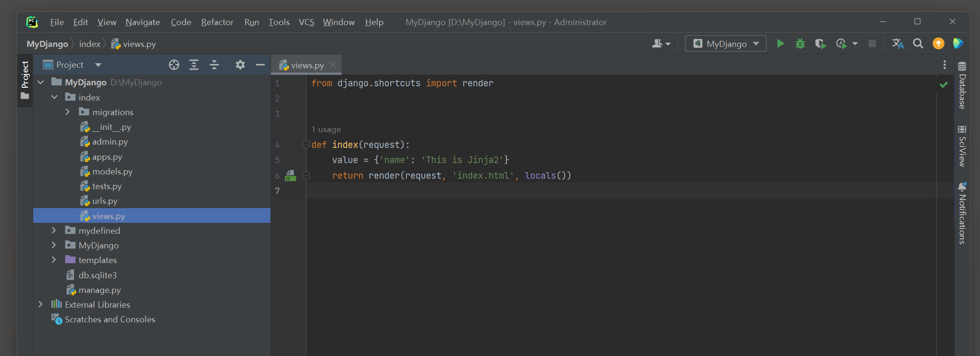This screenshot has height=356, width=980.
Task: Open the Database tool window
Action: click(x=962, y=86)
